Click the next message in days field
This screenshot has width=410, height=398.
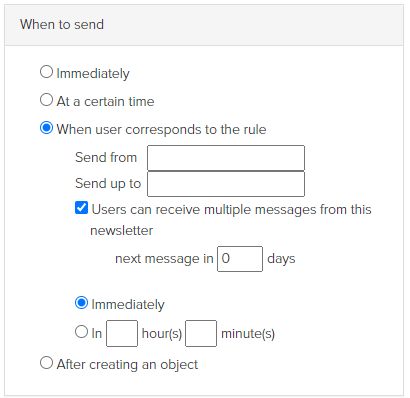[x=240, y=259]
